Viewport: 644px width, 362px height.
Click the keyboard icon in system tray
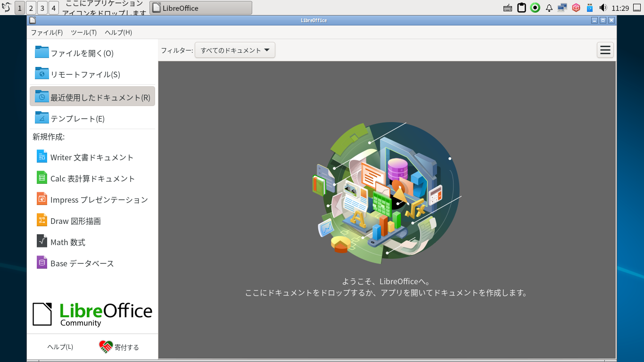click(x=508, y=8)
